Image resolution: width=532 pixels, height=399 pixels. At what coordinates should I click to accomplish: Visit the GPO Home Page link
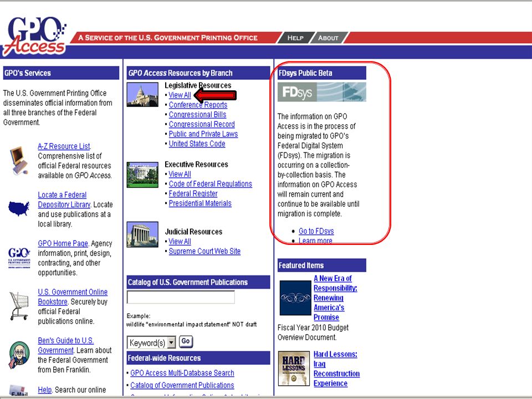63,244
